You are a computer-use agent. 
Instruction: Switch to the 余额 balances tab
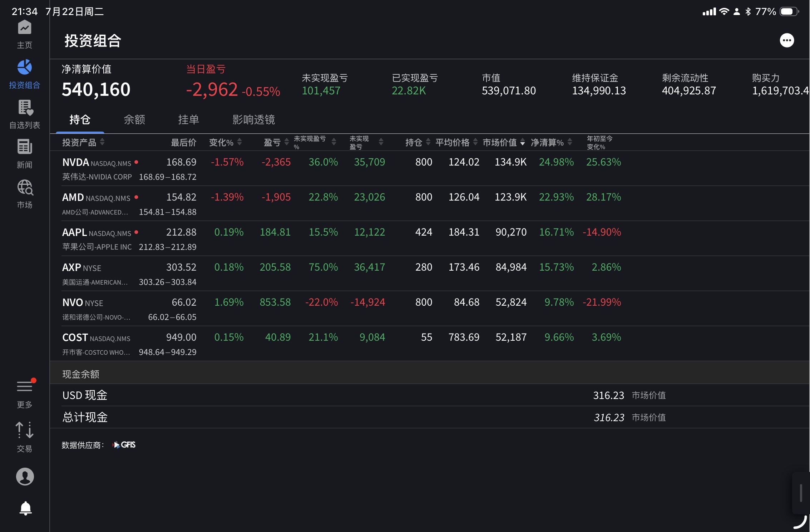[x=134, y=119]
